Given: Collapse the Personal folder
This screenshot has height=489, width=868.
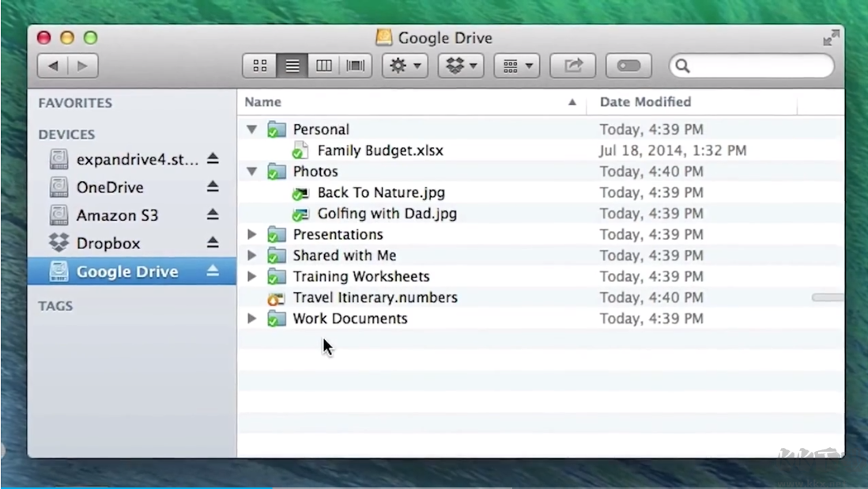Looking at the screenshot, I should click(x=251, y=129).
